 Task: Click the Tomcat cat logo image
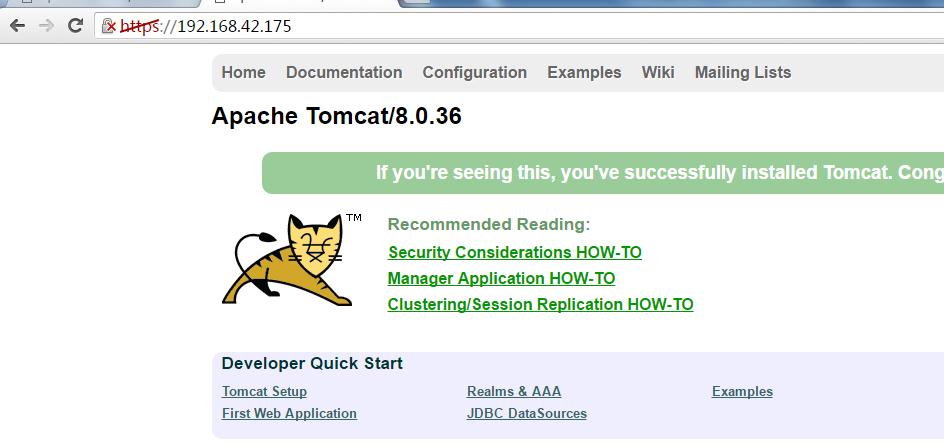coord(291,260)
